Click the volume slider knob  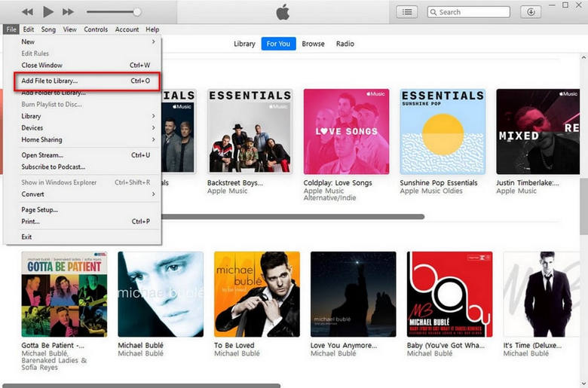coord(137,12)
